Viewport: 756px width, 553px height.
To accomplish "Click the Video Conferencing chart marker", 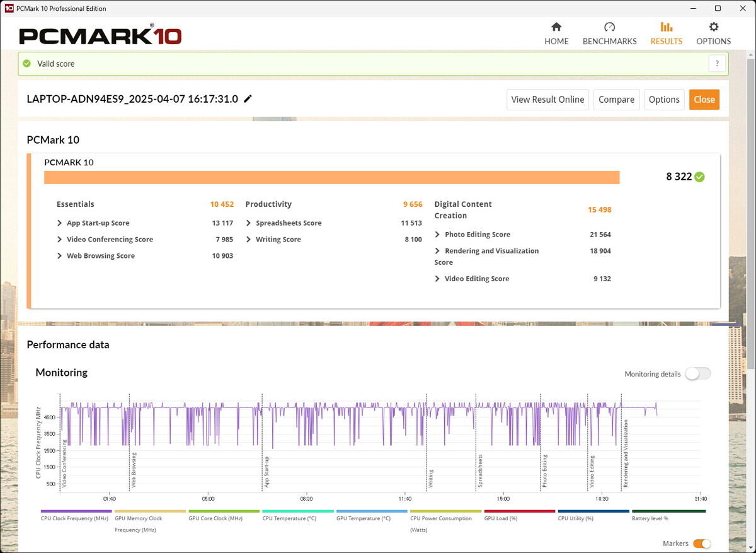I will [64, 464].
